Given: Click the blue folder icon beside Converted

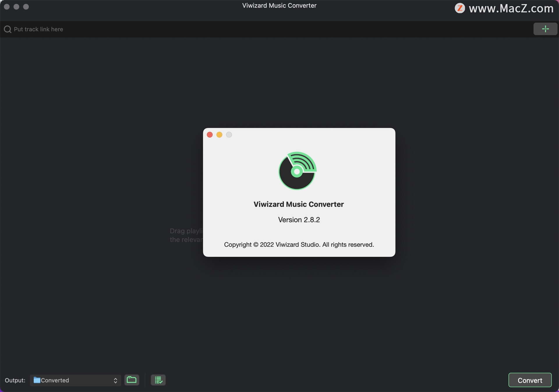Looking at the screenshot, I should [x=37, y=380].
